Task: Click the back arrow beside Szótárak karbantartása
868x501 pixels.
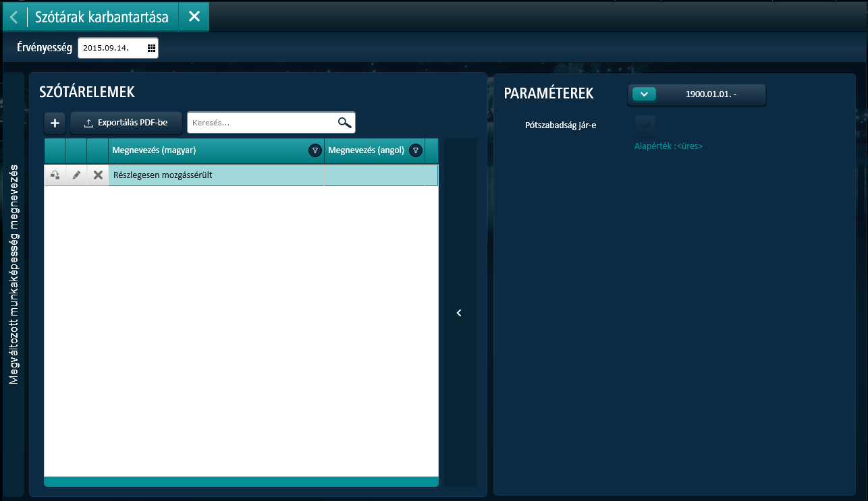Action: [x=14, y=16]
